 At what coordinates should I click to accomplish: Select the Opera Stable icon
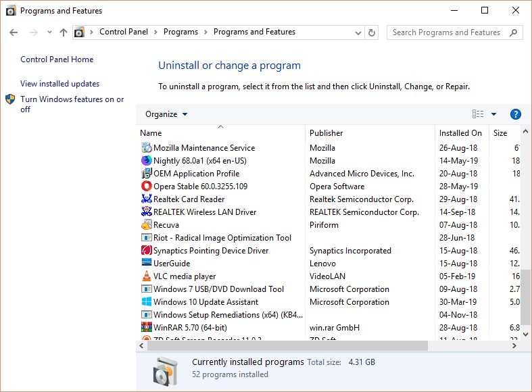coord(146,186)
